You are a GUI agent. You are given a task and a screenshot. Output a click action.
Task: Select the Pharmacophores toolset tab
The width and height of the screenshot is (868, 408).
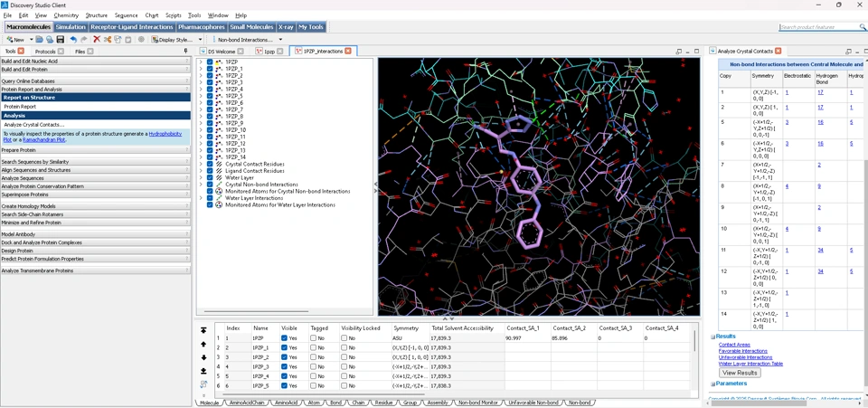pos(201,27)
